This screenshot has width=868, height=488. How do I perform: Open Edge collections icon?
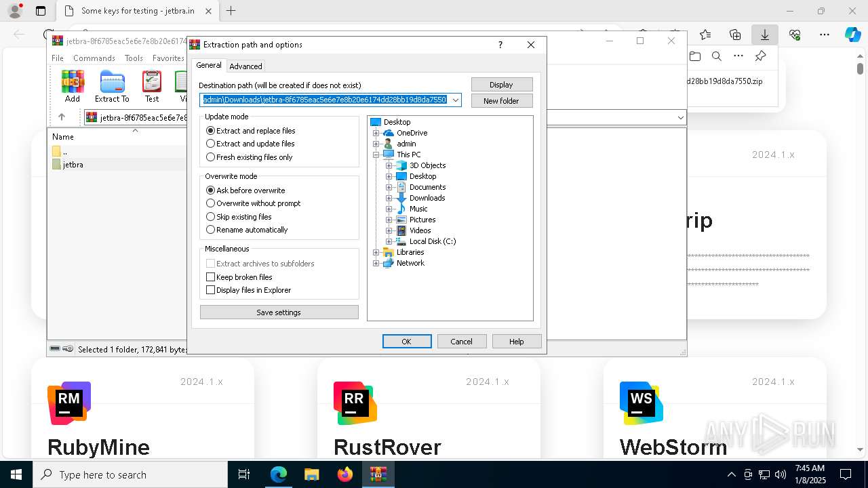735,35
